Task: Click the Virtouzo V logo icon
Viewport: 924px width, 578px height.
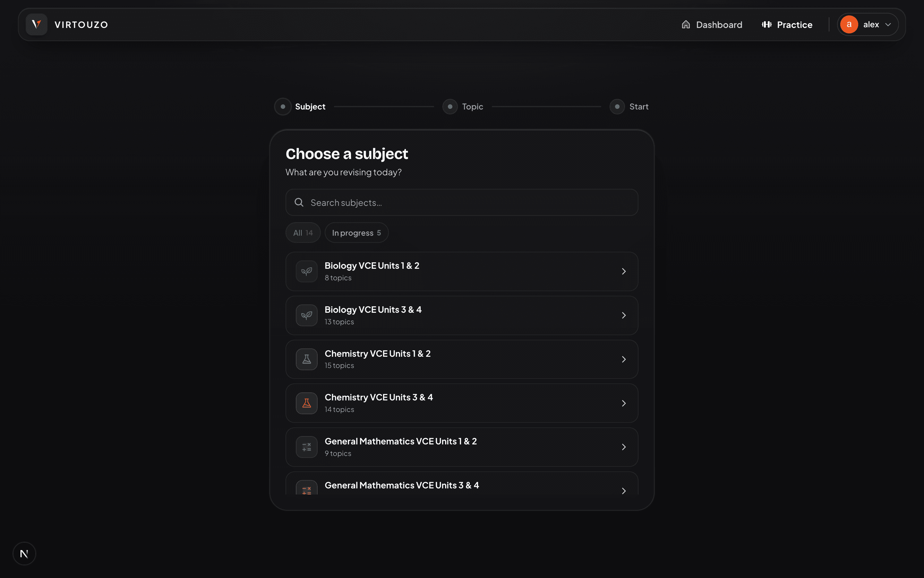Action: point(36,24)
